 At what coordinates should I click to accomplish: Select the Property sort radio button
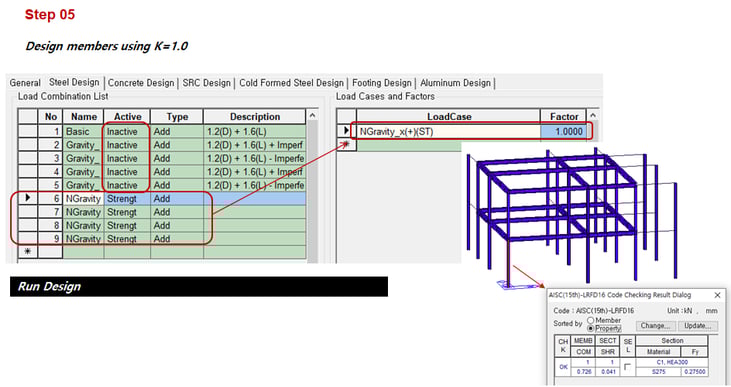click(591, 328)
